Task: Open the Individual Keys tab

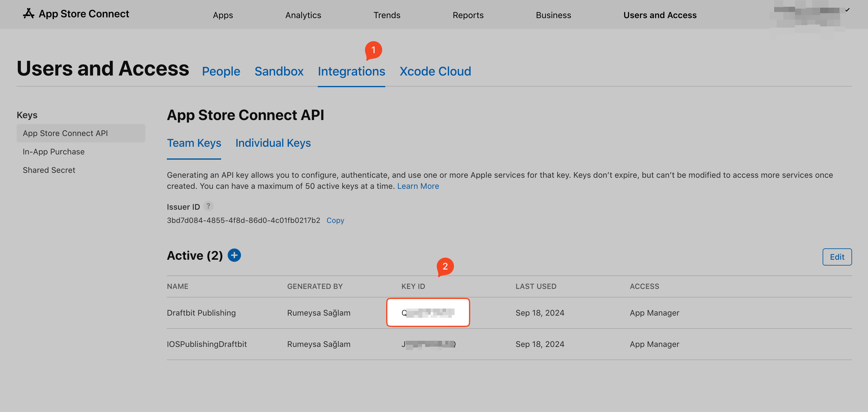Action: [273, 143]
